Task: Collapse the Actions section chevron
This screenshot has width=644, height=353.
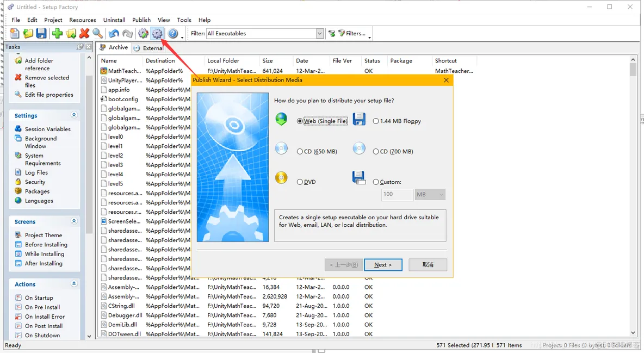Action: (74, 283)
